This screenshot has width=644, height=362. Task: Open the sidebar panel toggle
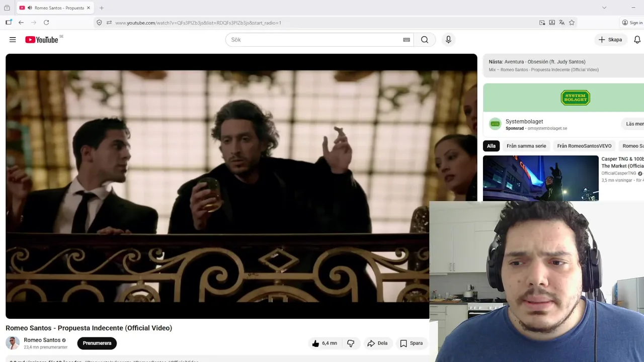[x=9, y=23]
